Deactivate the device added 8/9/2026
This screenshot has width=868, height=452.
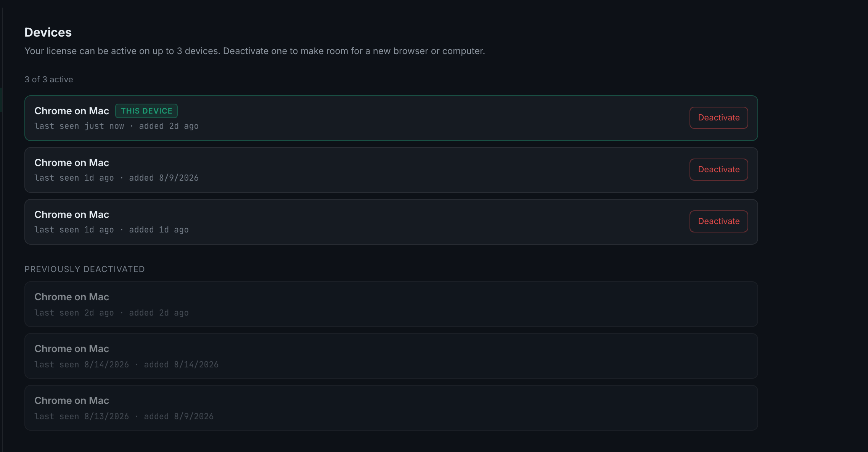[719, 170]
